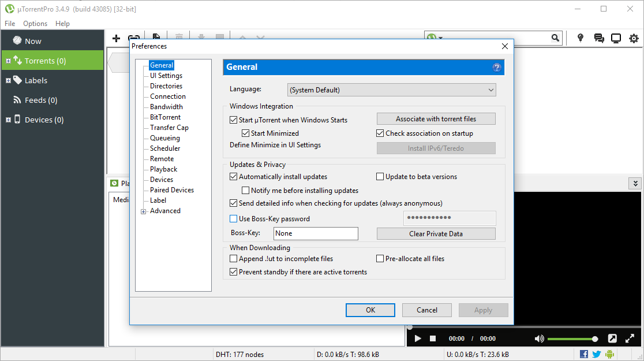Select UI Settings in preferences tree
This screenshot has height=361, width=644.
166,76
